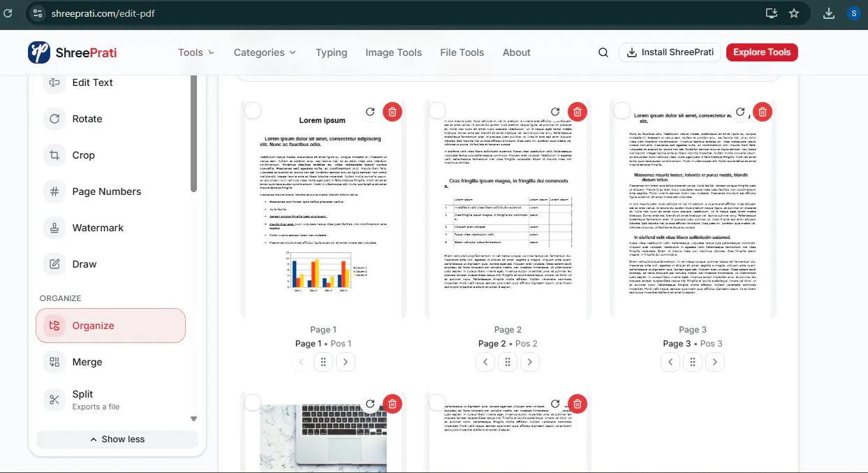Move Page 2 left with its arrow
868x473 pixels.
(486, 362)
